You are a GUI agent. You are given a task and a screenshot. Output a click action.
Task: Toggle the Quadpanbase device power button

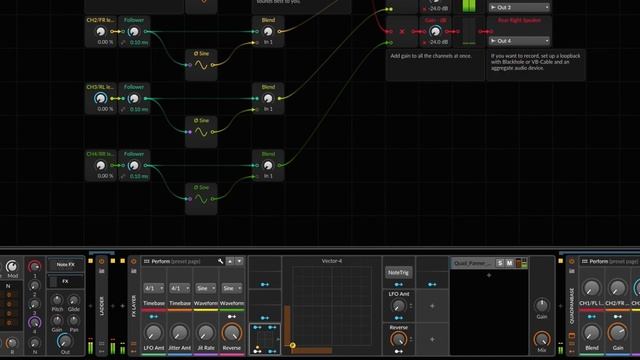click(x=571, y=261)
